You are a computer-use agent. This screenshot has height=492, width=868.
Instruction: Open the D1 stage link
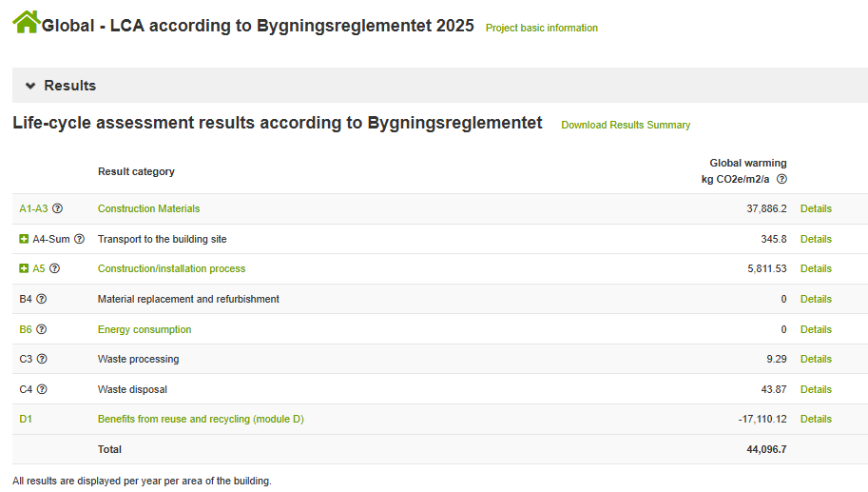26,419
